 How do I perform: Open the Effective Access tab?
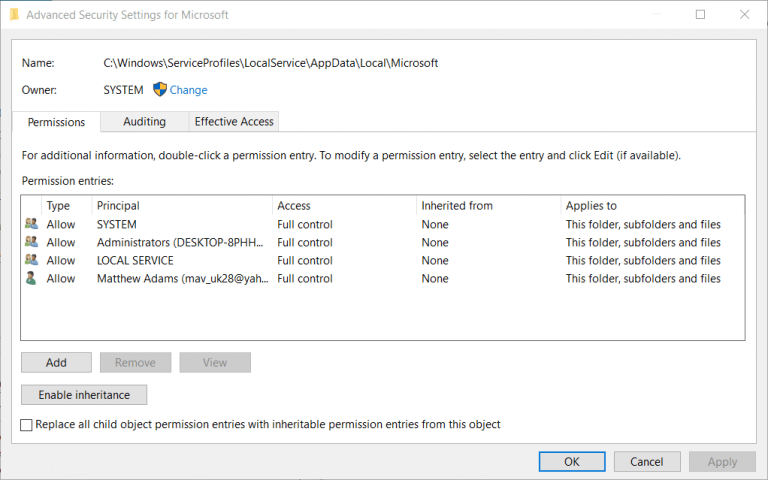(x=234, y=121)
